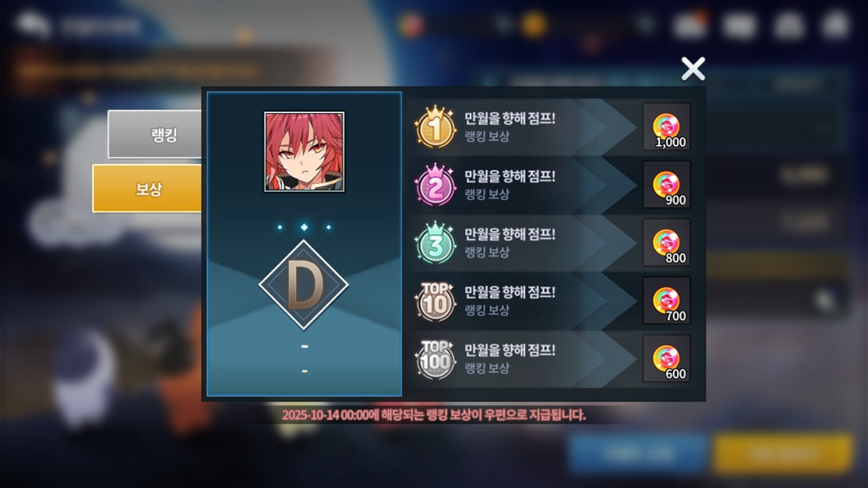Open the 900 gem reward item
This screenshot has height=488, width=868.
[667, 185]
